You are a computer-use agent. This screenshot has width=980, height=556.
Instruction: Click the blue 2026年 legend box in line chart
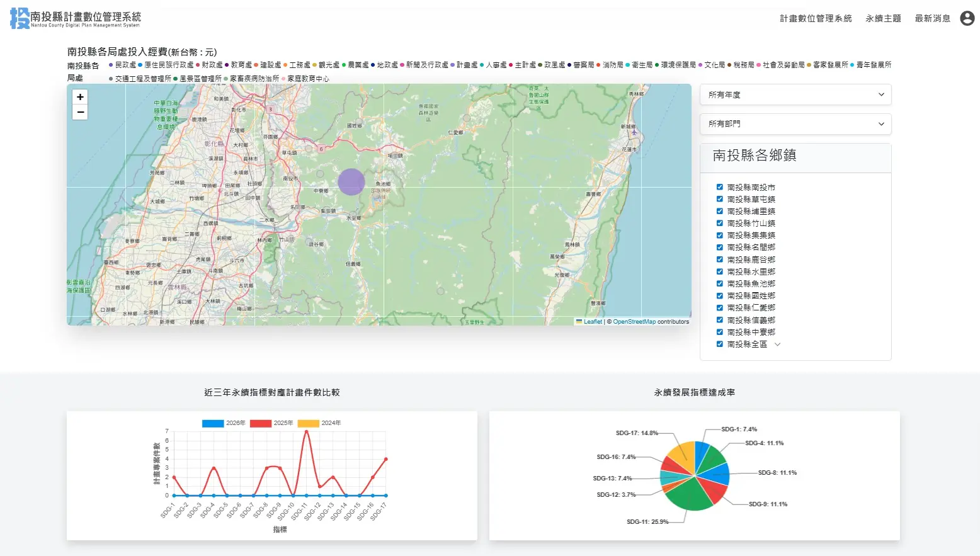click(x=213, y=423)
